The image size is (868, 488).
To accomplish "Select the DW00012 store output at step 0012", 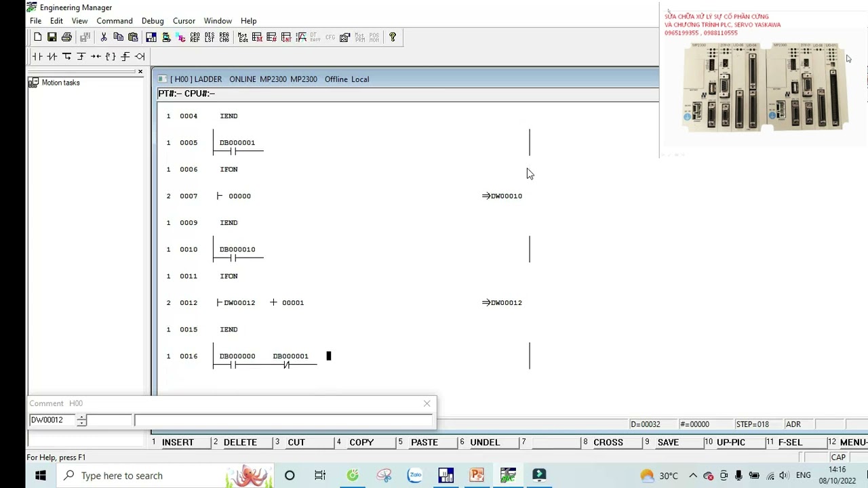I will tap(502, 303).
